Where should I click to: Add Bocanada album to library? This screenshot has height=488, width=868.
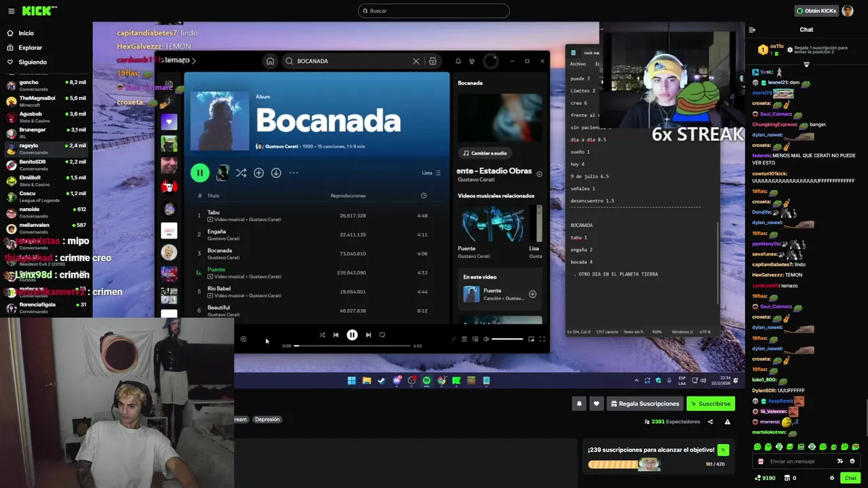click(x=258, y=173)
